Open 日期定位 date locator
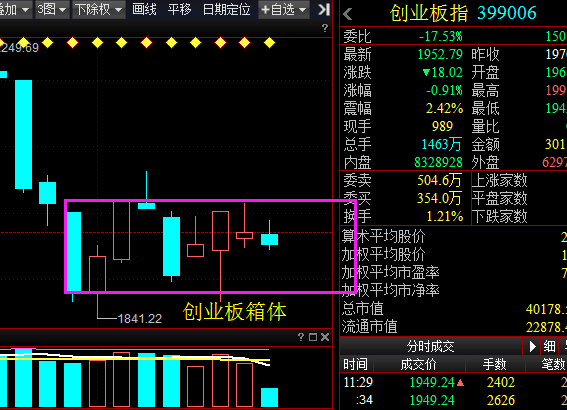This screenshot has width=567, height=410. [x=227, y=9]
